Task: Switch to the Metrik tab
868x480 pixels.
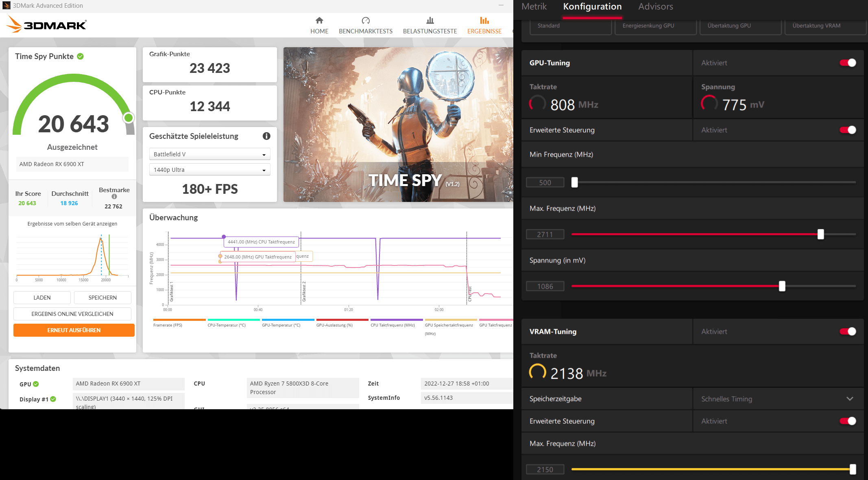Action: [534, 7]
